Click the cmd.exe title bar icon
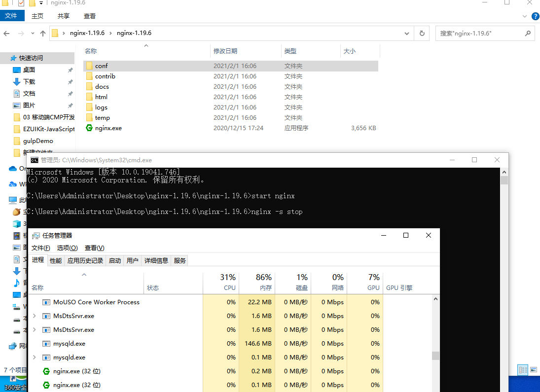Image resolution: width=540 pixels, height=392 pixels. tap(35, 160)
